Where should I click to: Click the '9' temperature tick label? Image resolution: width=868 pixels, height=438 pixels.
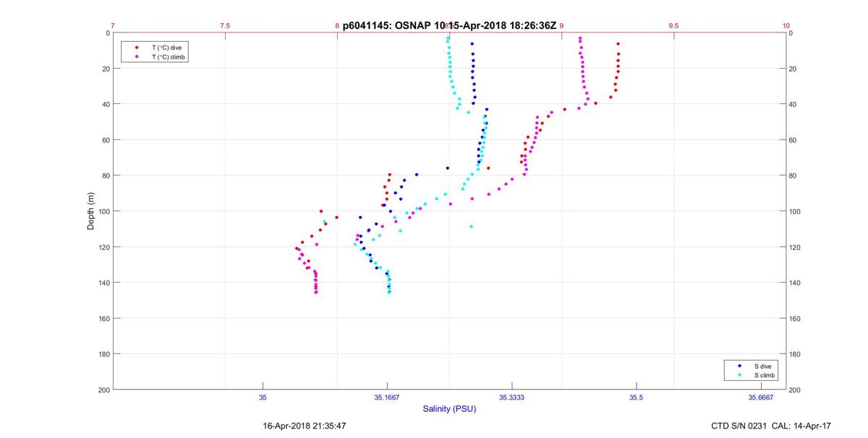click(x=561, y=25)
